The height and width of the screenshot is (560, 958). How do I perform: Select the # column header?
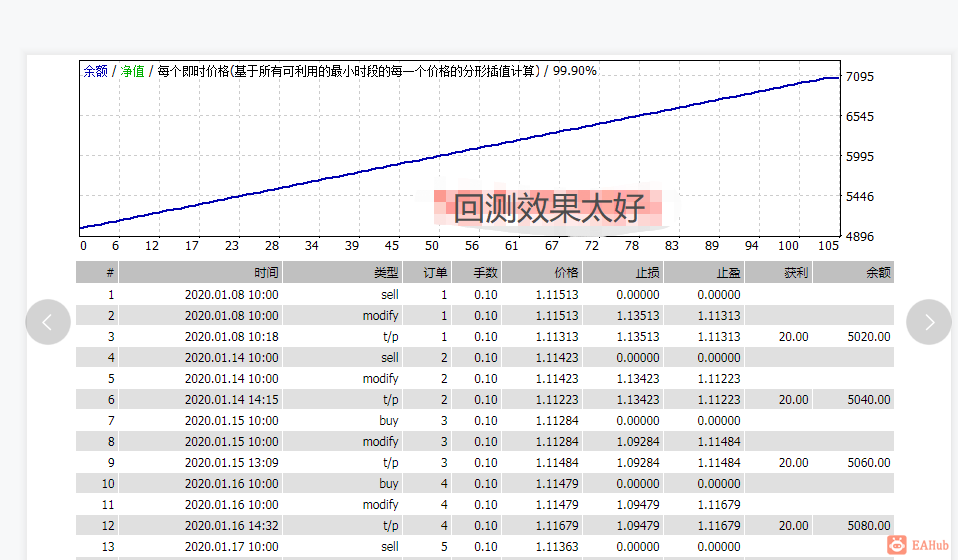(x=97, y=272)
